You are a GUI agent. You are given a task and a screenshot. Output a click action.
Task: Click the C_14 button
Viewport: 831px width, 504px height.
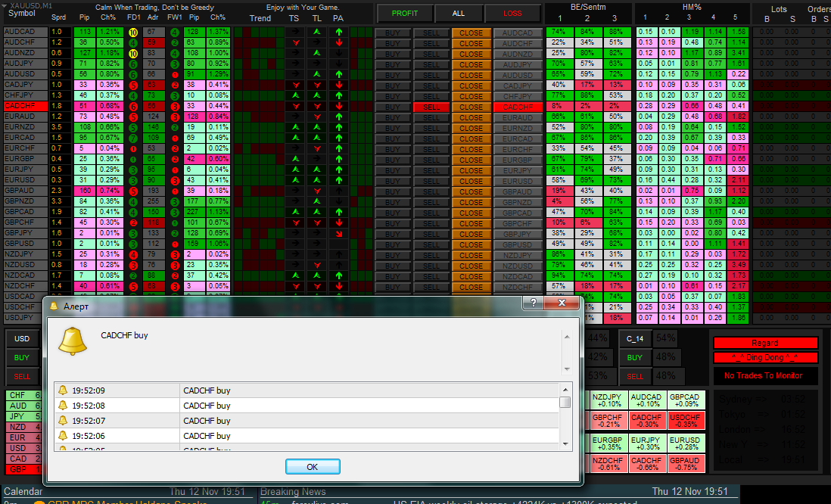[635, 339]
